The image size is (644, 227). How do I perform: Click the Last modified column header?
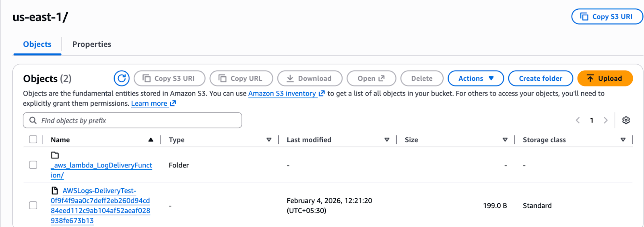coord(309,140)
